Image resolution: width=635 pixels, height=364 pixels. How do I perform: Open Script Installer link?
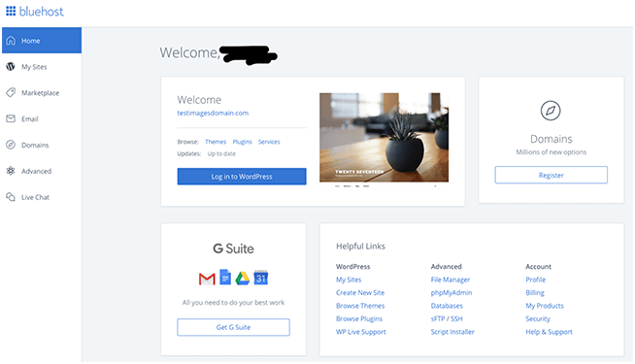click(x=452, y=332)
